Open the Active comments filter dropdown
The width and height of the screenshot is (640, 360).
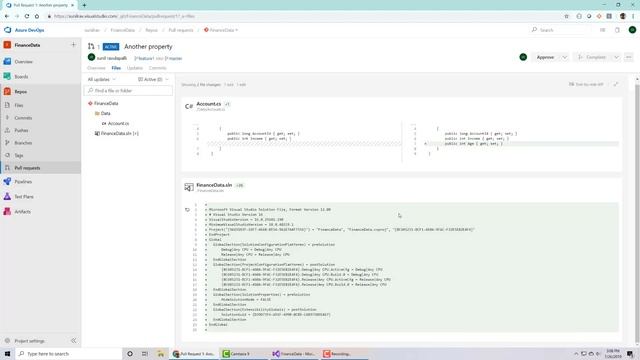(153, 80)
